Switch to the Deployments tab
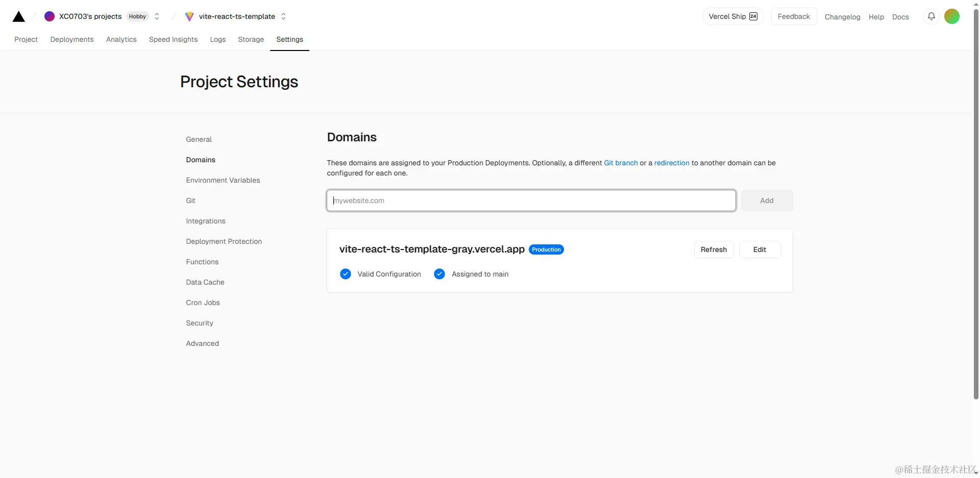Image resolution: width=980 pixels, height=478 pixels. pyautogui.click(x=72, y=39)
